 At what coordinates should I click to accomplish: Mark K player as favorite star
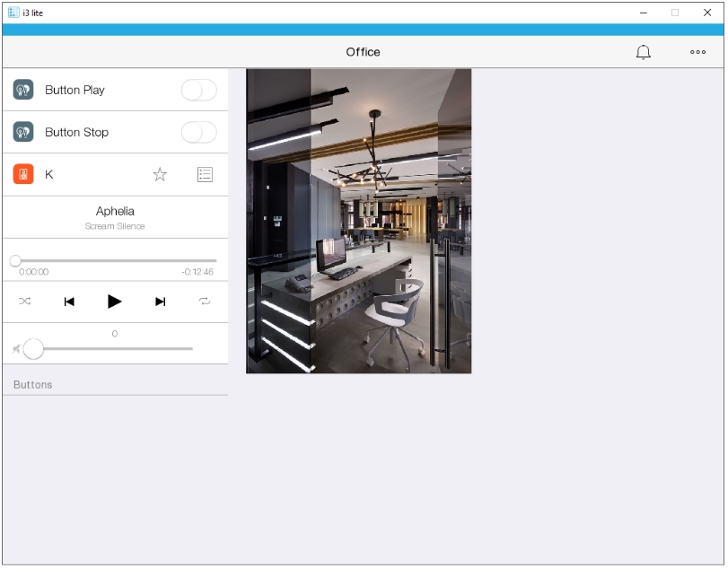tap(160, 174)
